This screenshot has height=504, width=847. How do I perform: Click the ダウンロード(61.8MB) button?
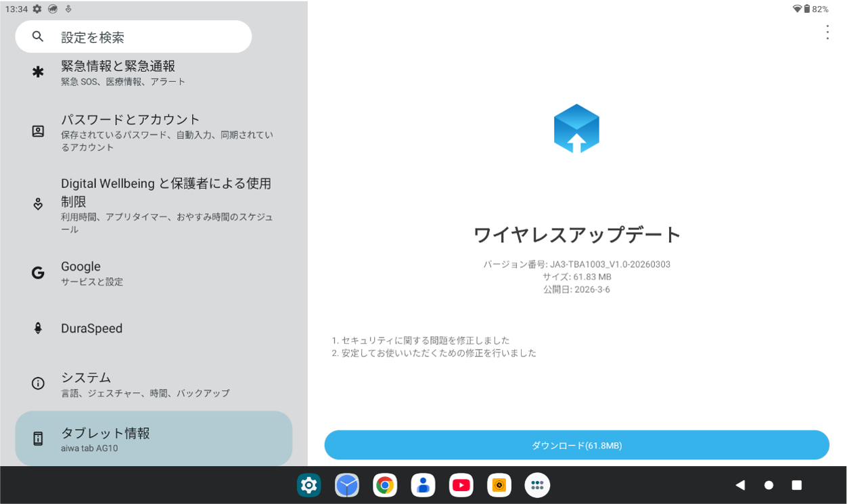tap(576, 444)
